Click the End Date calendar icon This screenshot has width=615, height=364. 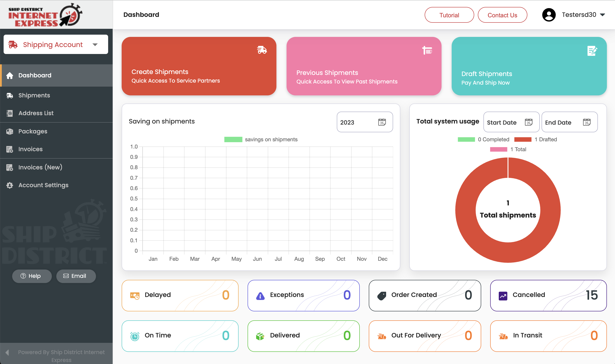pos(587,122)
